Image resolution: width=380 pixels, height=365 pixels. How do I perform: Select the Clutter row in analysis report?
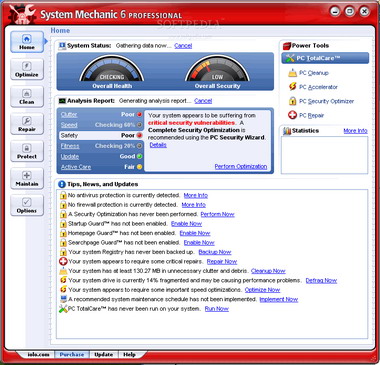coord(101,114)
